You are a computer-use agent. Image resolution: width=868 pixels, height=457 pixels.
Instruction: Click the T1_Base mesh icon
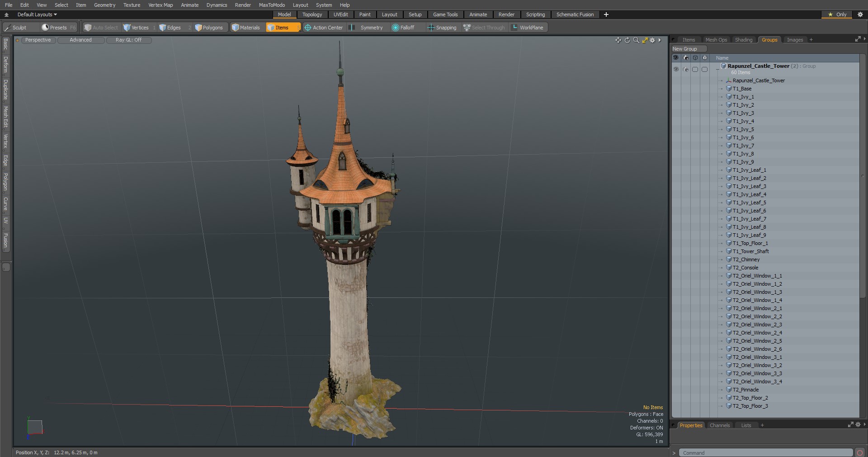point(729,89)
